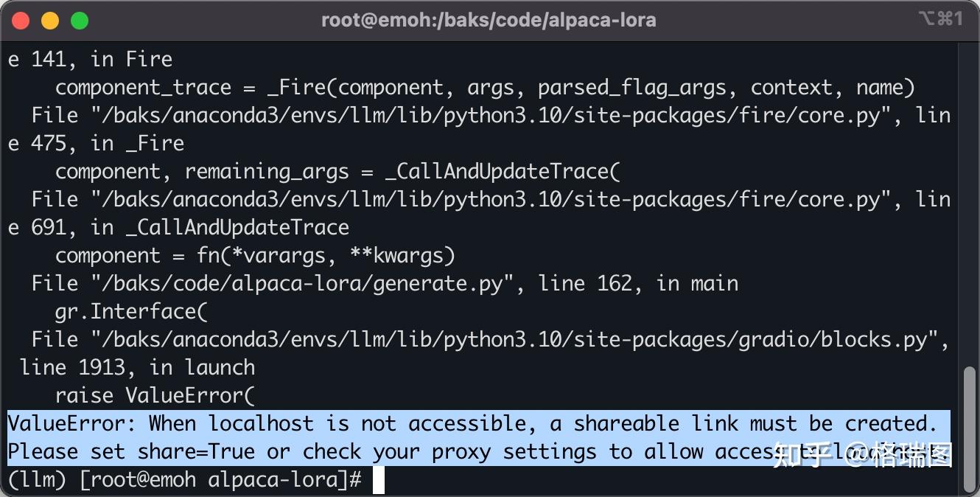This screenshot has height=497, width=980.
Task: Click the root@emoh window title text
Action: 489,20
